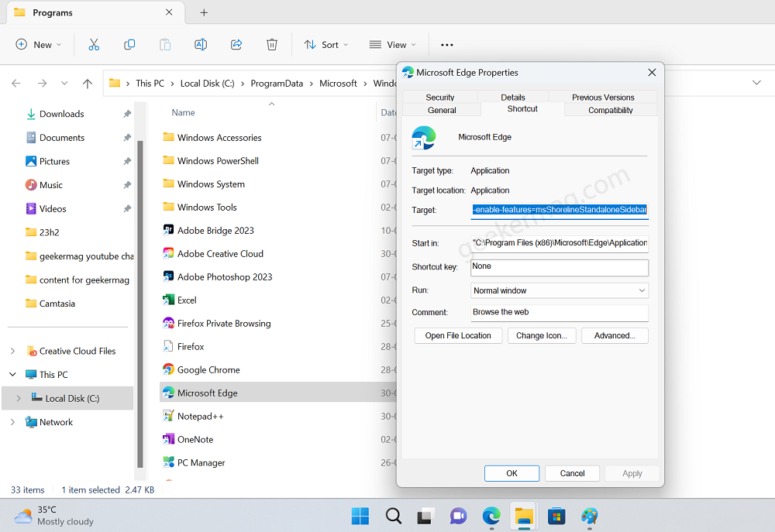The height and width of the screenshot is (532, 775).
Task: Open the Sort dropdown menu
Action: pos(326,44)
